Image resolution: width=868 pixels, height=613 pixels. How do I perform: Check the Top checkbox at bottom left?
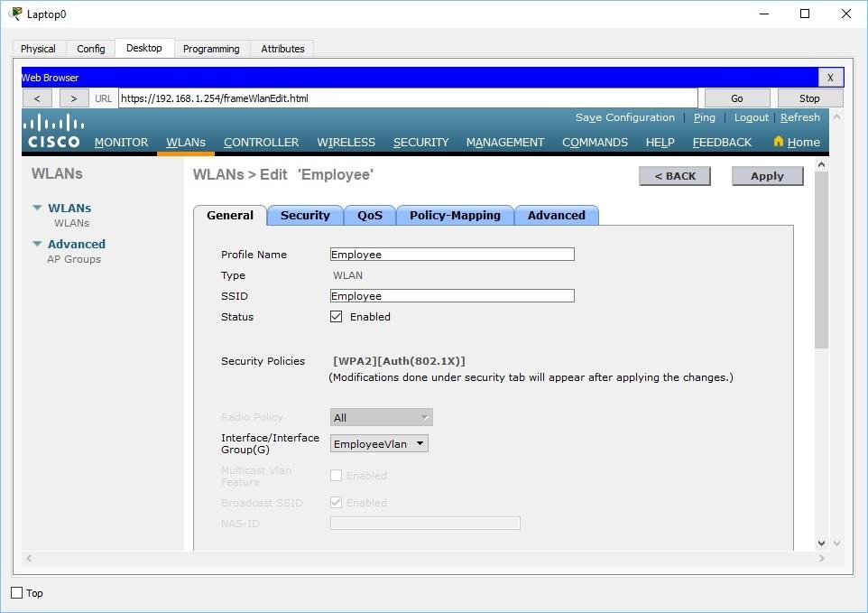point(15,593)
